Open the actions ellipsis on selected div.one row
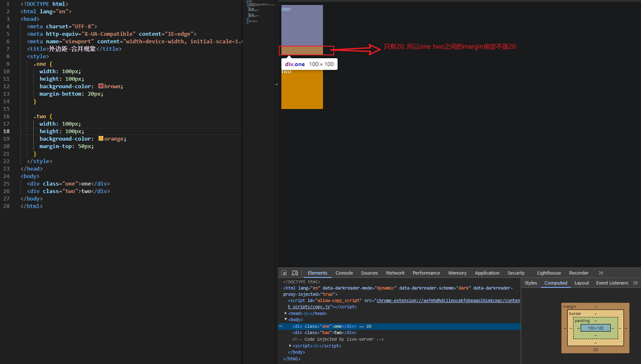This screenshot has width=641, height=364. click(x=281, y=326)
